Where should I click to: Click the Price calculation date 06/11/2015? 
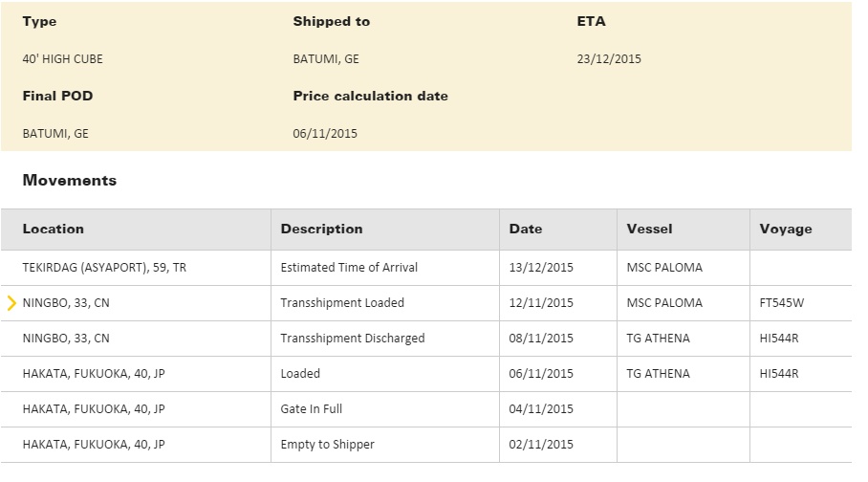[x=325, y=134]
